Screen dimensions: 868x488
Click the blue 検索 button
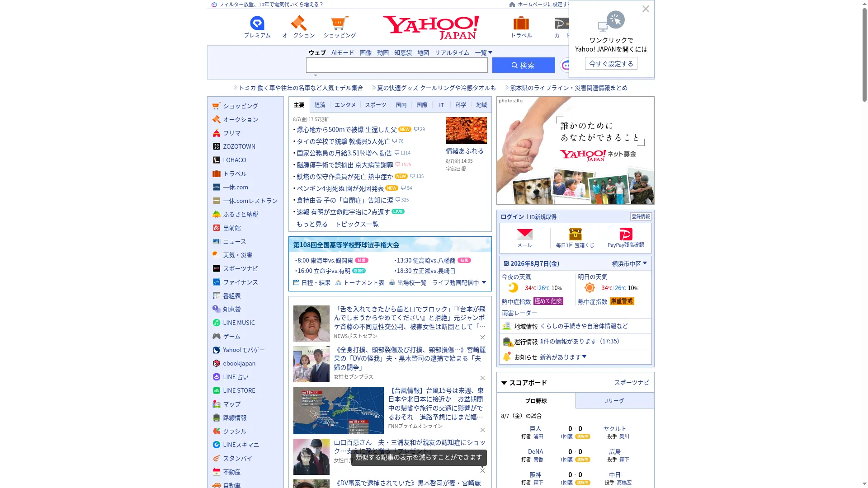(524, 65)
